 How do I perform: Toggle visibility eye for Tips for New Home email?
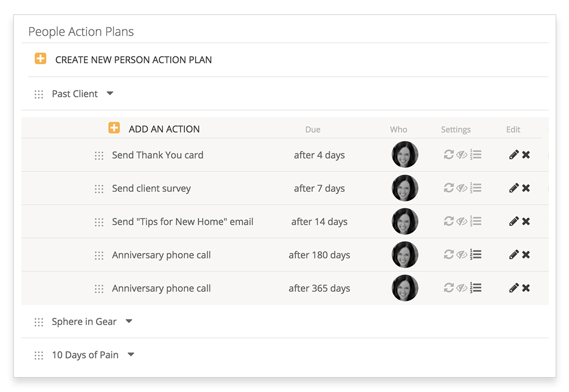click(461, 221)
